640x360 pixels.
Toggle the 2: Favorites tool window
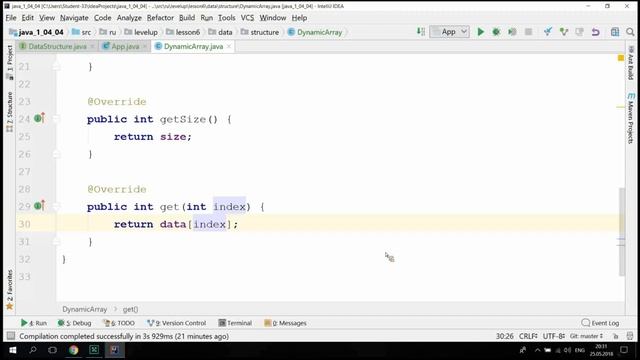9,290
